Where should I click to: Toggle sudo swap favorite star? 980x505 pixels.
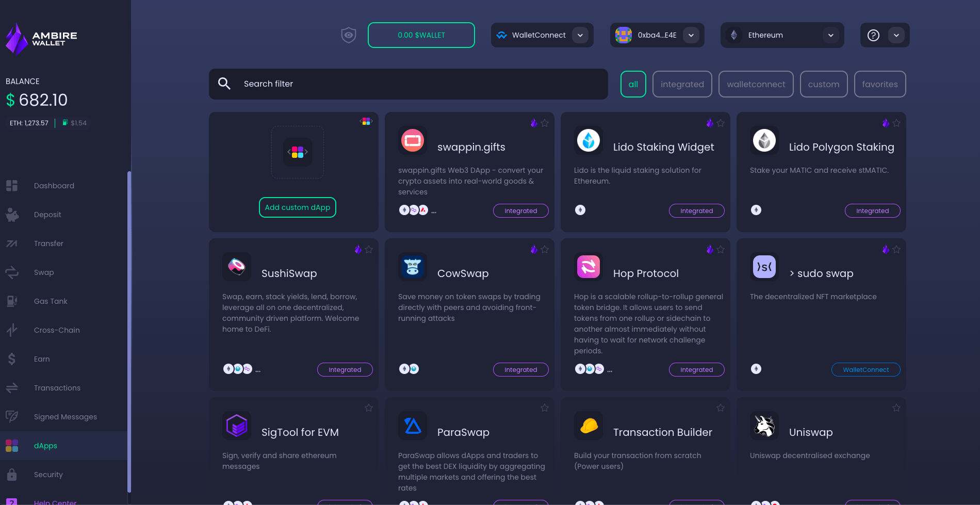(896, 250)
